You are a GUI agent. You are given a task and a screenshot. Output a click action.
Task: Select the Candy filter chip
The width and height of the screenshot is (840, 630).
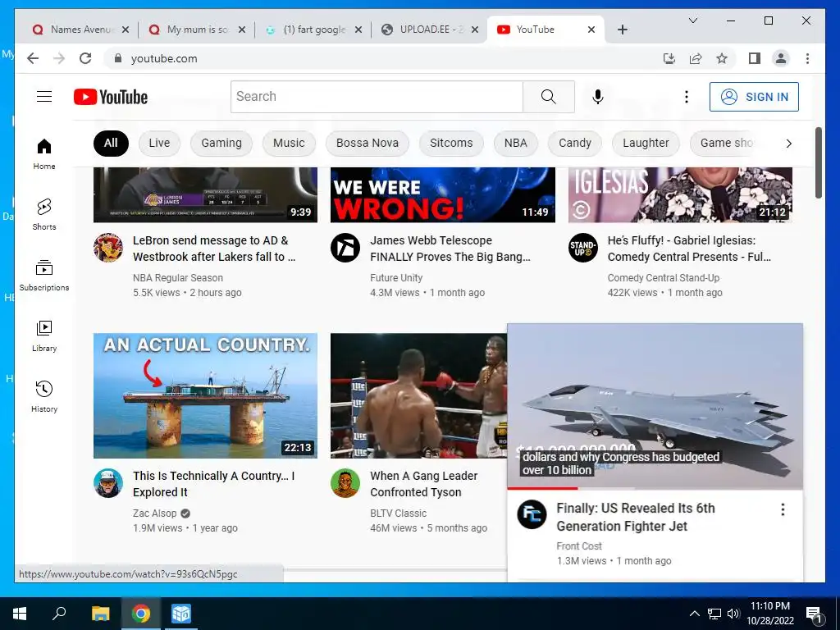click(575, 143)
